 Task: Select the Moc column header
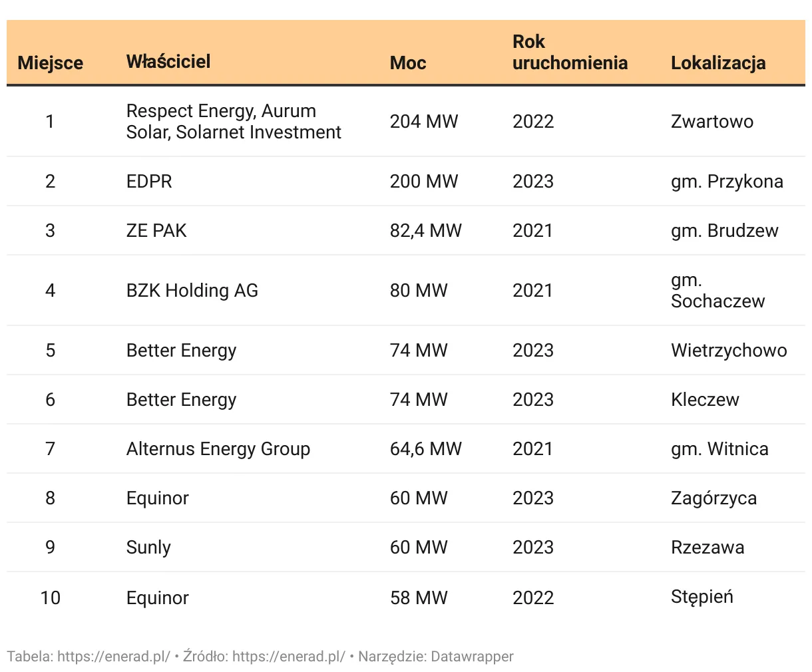pos(408,63)
